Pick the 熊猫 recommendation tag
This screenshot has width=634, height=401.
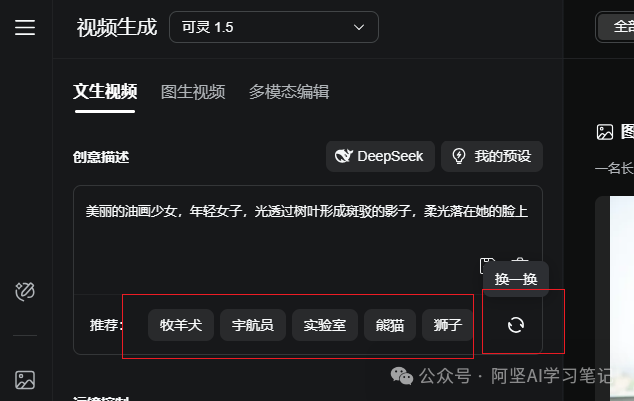[390, 325]
